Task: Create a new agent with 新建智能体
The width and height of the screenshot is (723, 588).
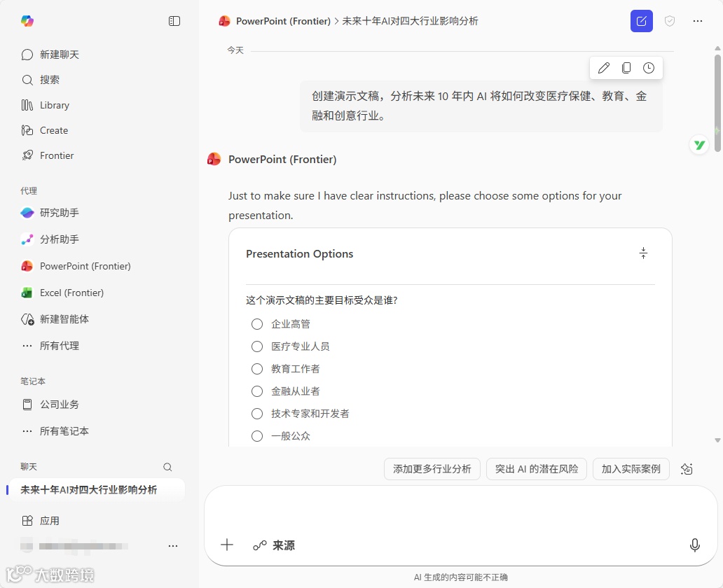Action: pyautogui.click(x=55, y=319)
